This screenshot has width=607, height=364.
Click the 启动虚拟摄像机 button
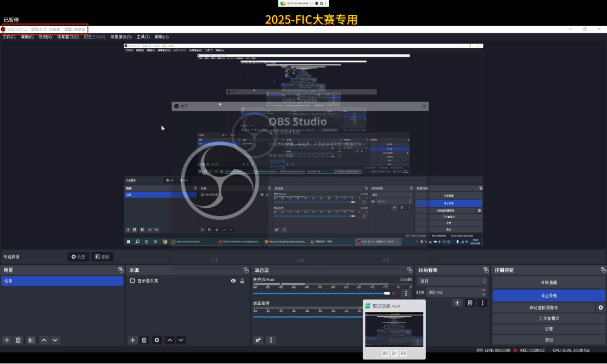click(x=543, y=308)
